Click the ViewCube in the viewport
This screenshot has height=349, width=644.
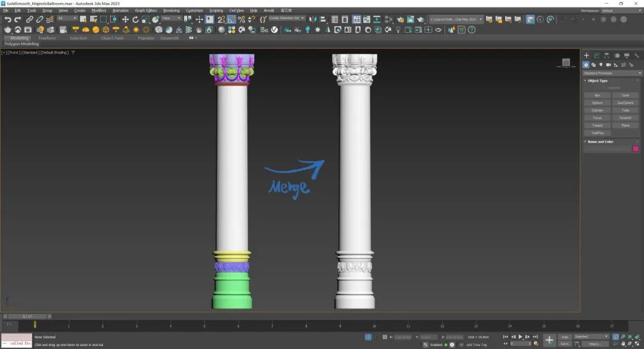566,63
